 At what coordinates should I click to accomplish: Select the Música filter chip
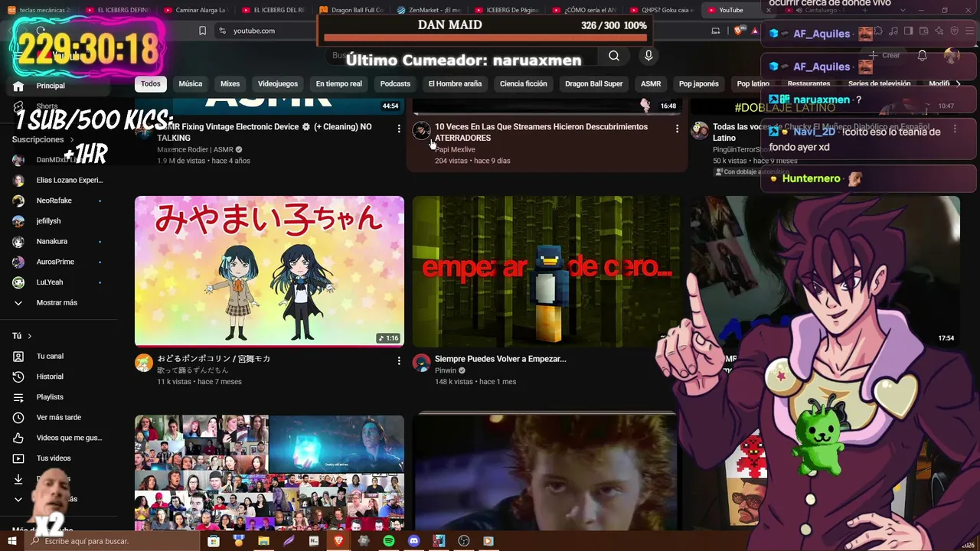pyautogui.click(x=191, y=83)
